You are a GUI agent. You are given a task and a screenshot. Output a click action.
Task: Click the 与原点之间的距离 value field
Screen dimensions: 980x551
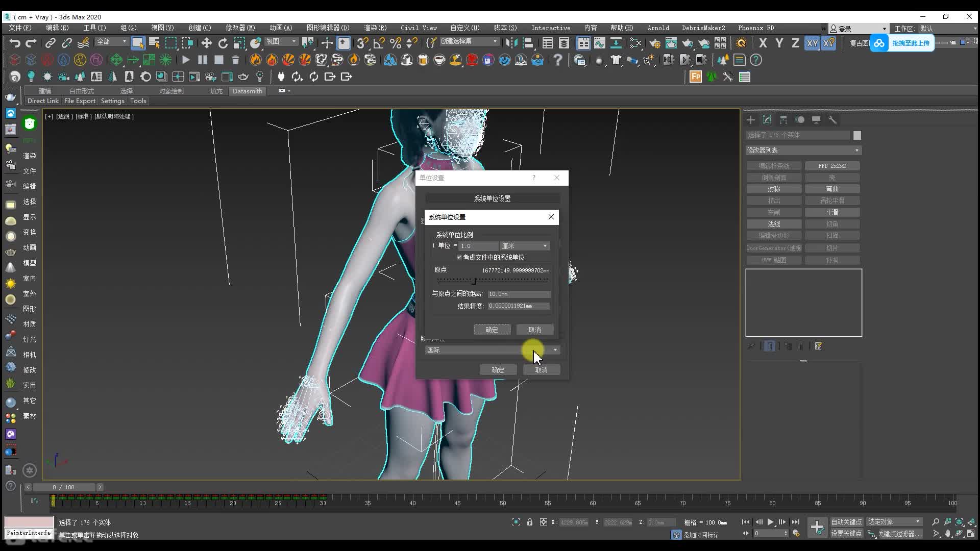(519, 294)
